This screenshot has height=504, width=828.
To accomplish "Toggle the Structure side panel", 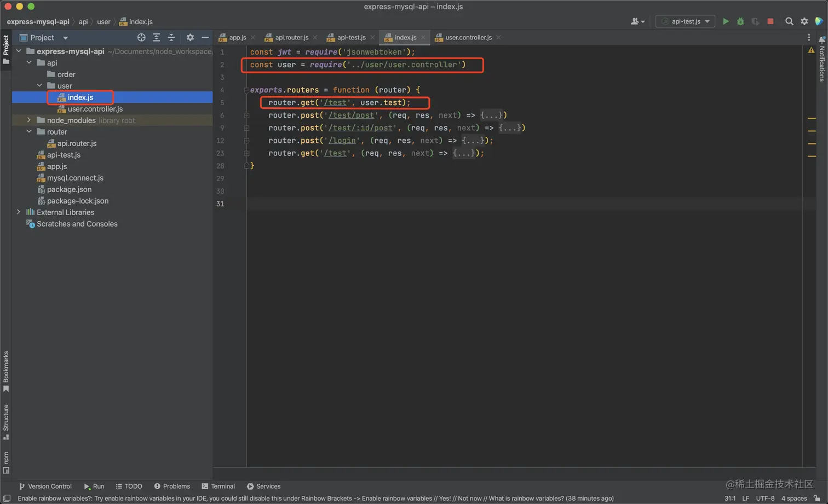I will 6,421.
